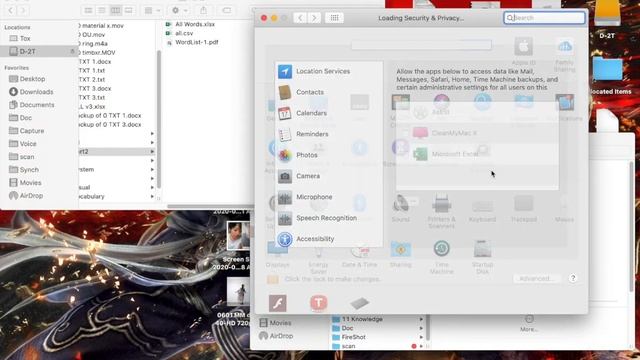The image size is (640, 360).
Task: Switch top Finder window to icon view
Action: 89,10
